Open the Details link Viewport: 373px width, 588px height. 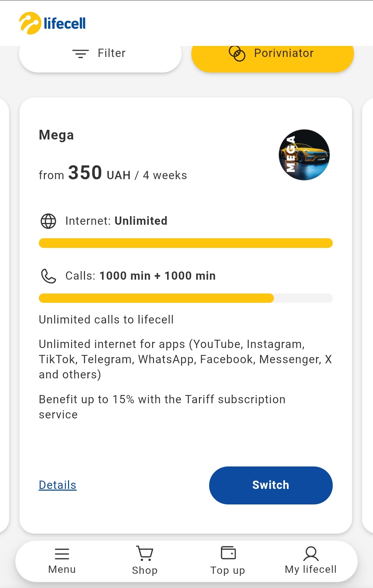tap(58, 485)
